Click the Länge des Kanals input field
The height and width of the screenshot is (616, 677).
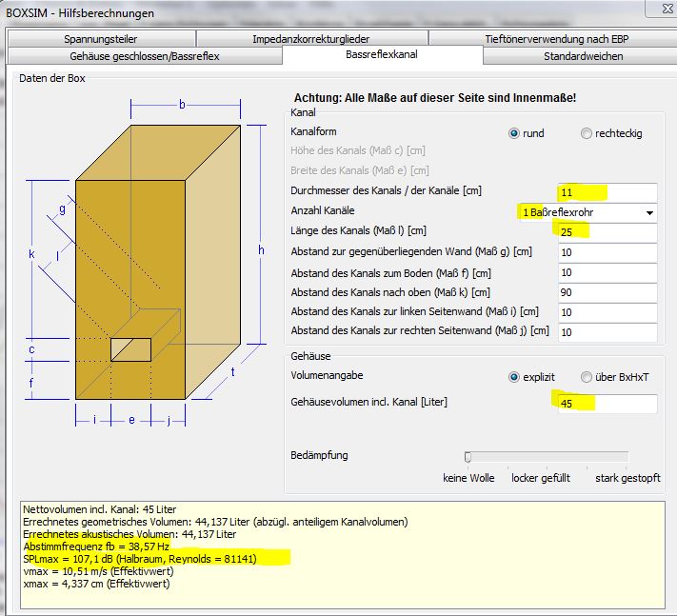click(607, 232)
